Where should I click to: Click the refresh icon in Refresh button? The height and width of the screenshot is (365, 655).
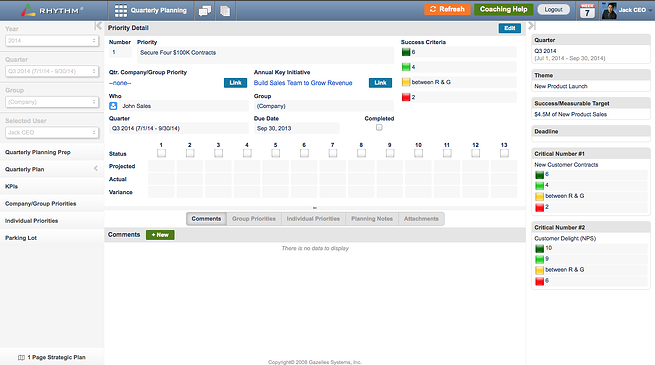(x=433, y=9)
